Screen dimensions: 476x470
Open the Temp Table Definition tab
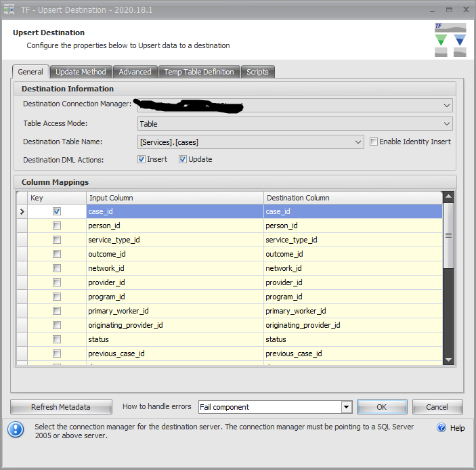click(199, 72)
